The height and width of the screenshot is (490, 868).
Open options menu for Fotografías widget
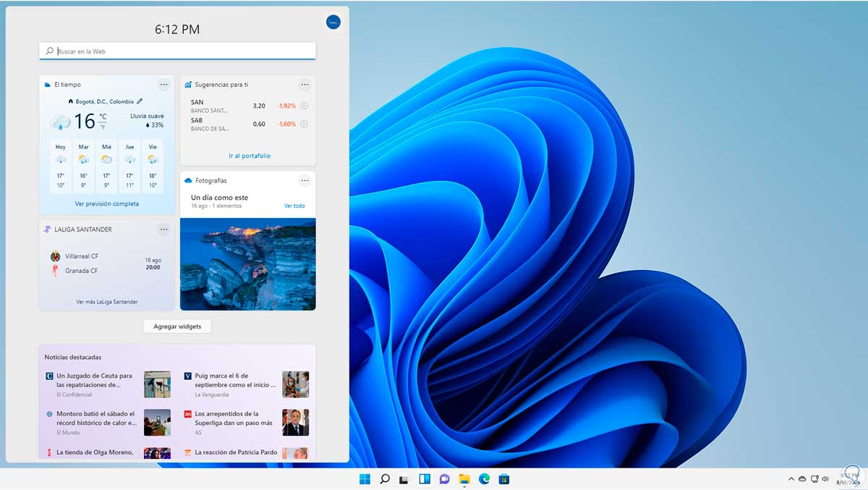305,180
